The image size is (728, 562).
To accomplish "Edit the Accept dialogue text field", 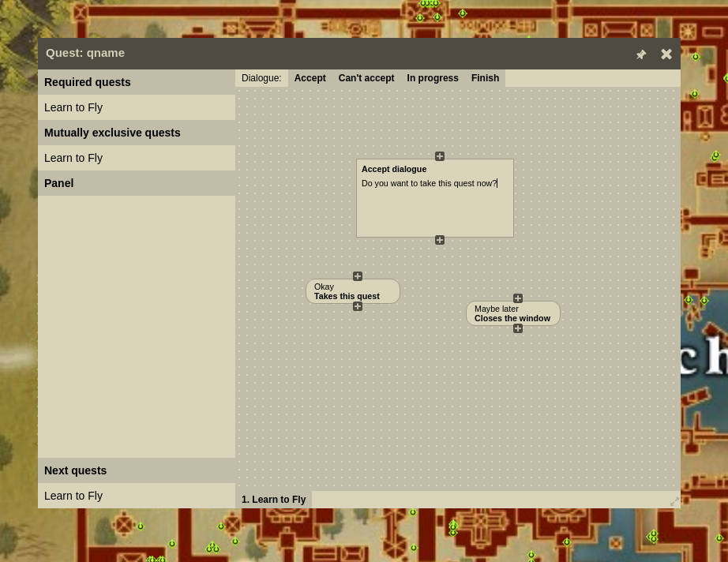I will pos(434,204).
